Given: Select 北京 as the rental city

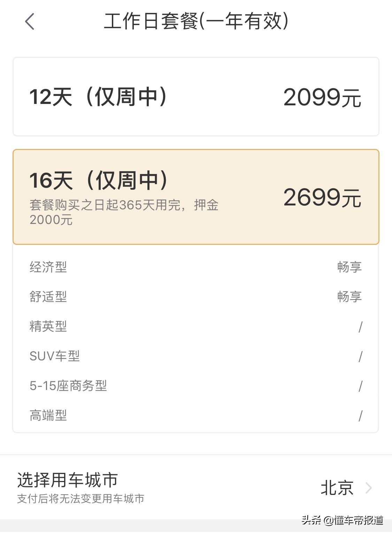Looking at the screenshot, I should 336,488.
